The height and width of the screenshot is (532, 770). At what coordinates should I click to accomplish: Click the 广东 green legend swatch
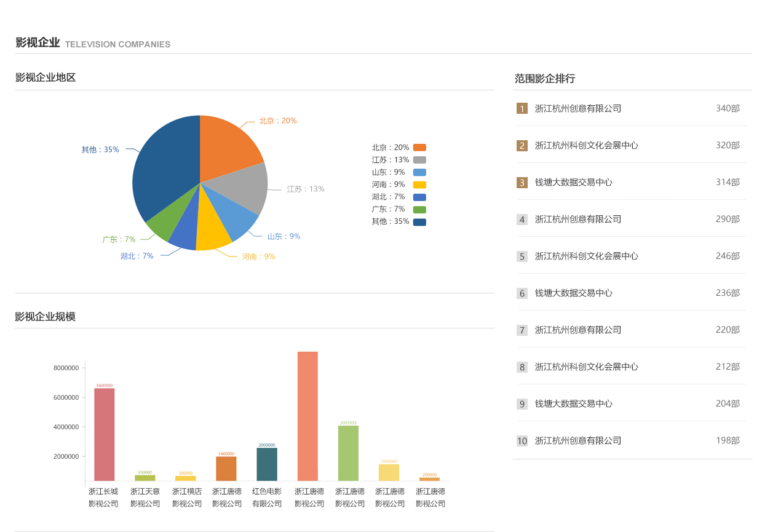point(419,210)
